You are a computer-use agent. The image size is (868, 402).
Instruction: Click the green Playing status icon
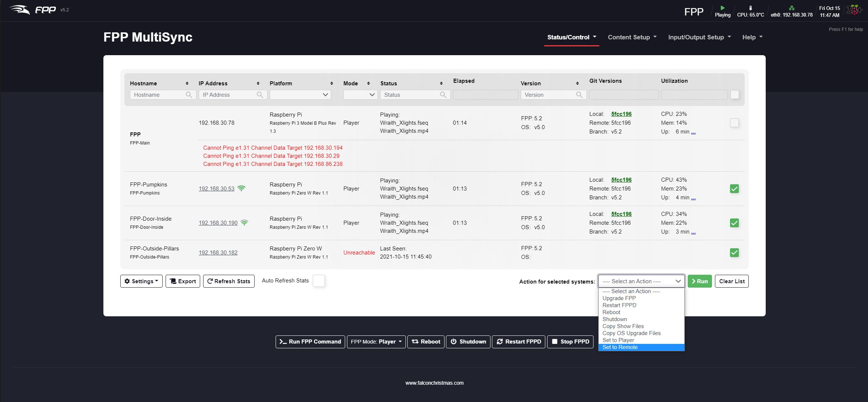coord(722,8)
